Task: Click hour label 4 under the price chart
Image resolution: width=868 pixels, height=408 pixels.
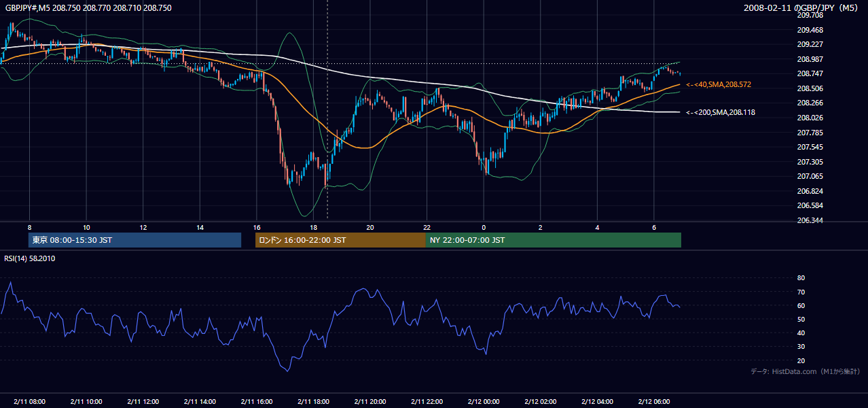Action: (x=597, y=227)
